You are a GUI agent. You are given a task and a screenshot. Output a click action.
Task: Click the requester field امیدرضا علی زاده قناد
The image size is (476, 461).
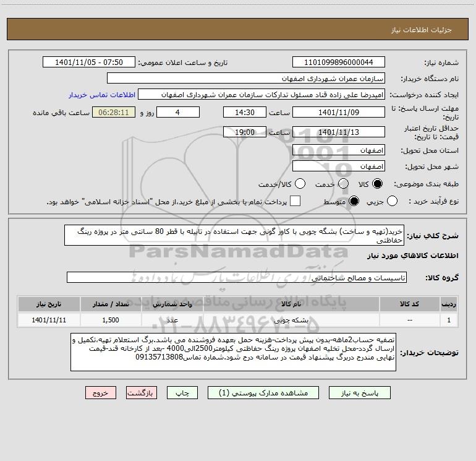(261, 94)
